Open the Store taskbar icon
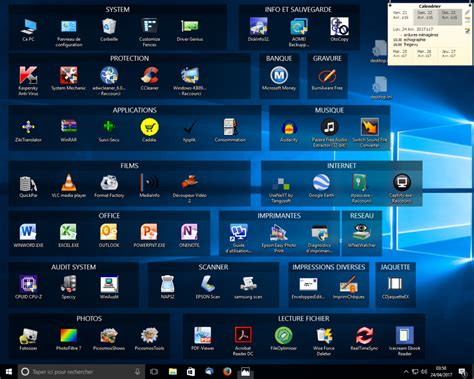The image size is (474, 379). (191, 372)
